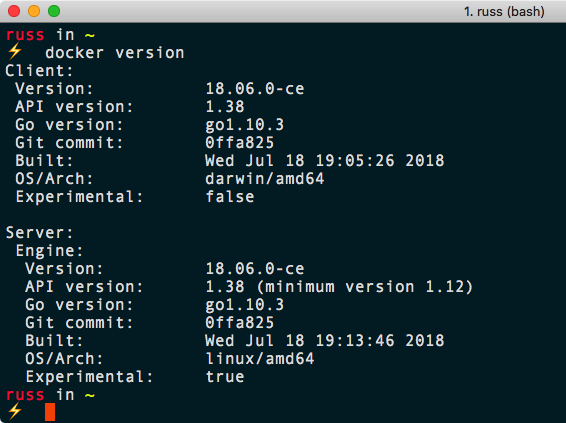Click the Client Experimental value 'false'
The width and height of the screenshot is (566, 423).
pyautogui.click(x=230, y=197)
